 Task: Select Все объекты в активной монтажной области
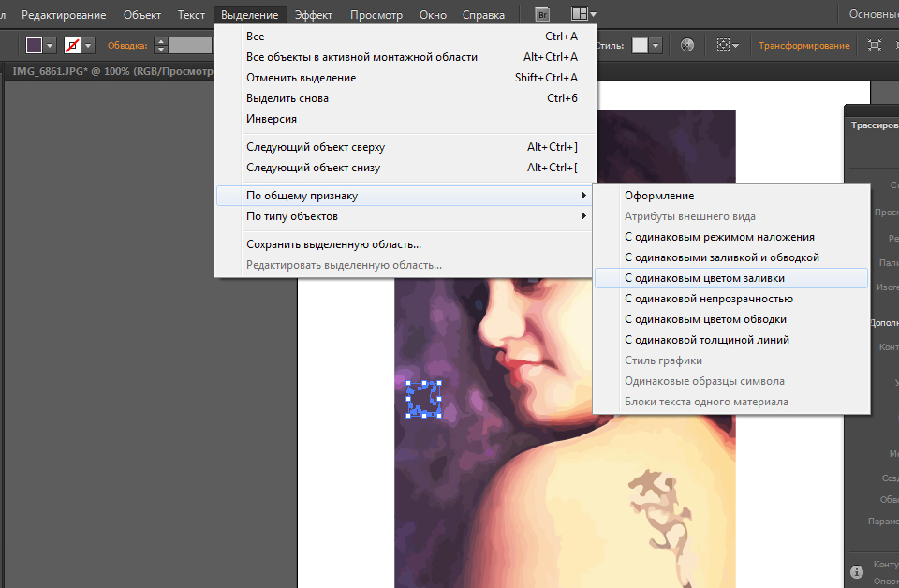click(405, 57)
